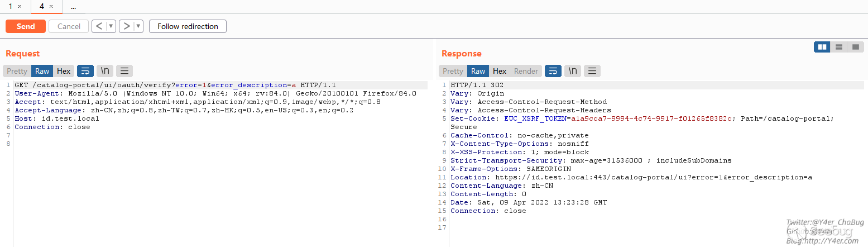Switch the Request view to Hex

(64, 71)
